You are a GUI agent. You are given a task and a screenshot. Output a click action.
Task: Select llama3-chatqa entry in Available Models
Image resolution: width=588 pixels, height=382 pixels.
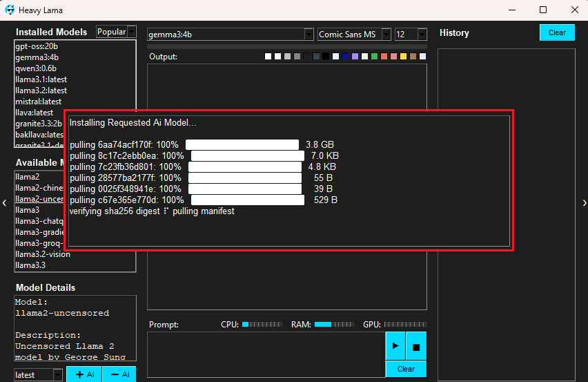point(39,221)
